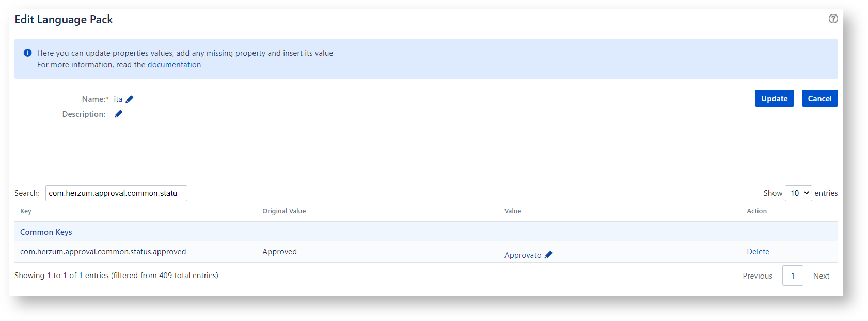
Task: Go to the Next page
Action: tap(821, 276)
